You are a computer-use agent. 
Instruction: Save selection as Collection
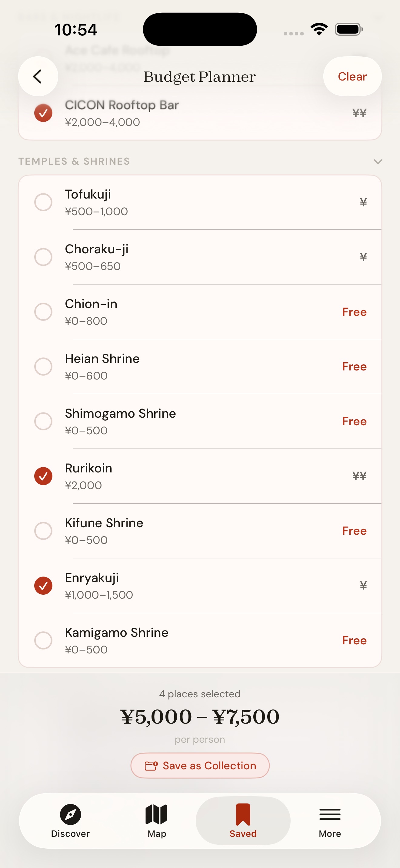[x=200, y=766]
